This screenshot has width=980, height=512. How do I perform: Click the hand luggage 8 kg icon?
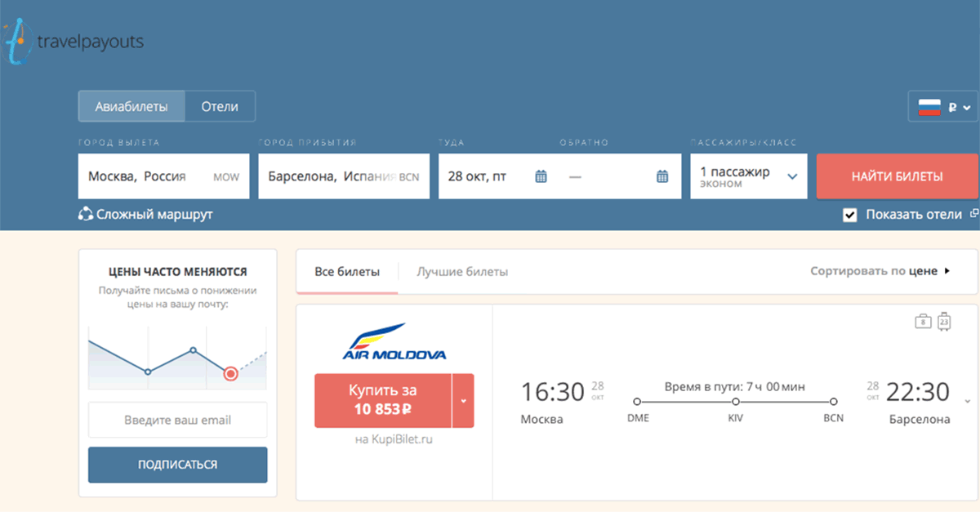[922, 321]
